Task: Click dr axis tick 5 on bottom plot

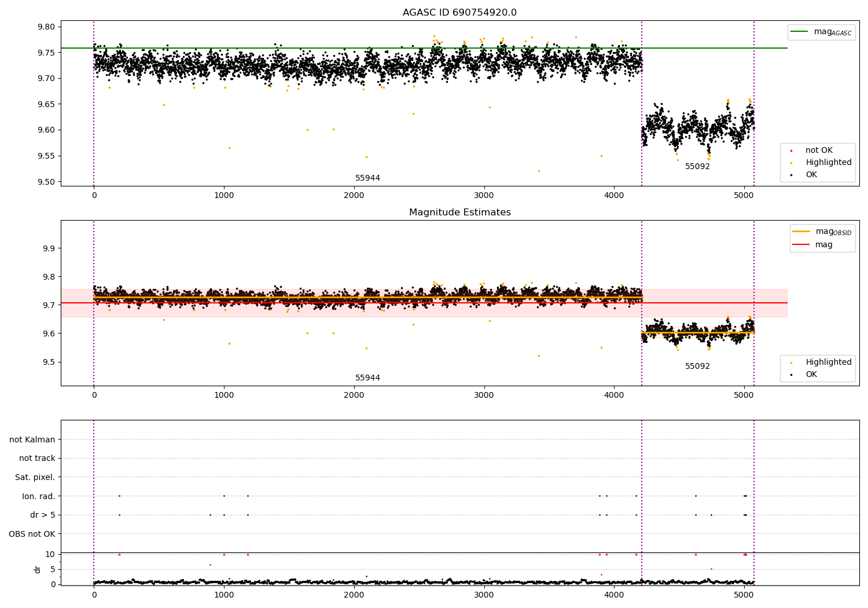Action: click(x=53, y=570)
